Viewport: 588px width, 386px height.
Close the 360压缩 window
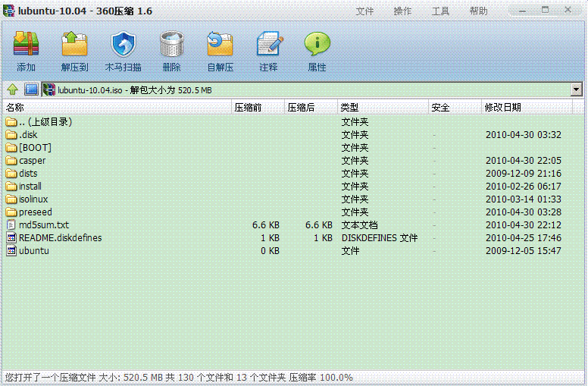point(568,10)
